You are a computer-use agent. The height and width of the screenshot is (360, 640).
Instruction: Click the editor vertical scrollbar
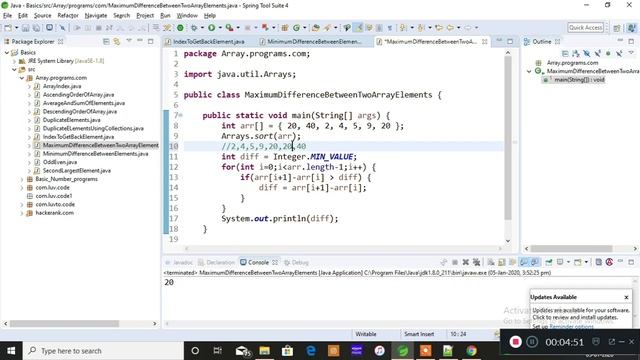click(x=508, y=137)
